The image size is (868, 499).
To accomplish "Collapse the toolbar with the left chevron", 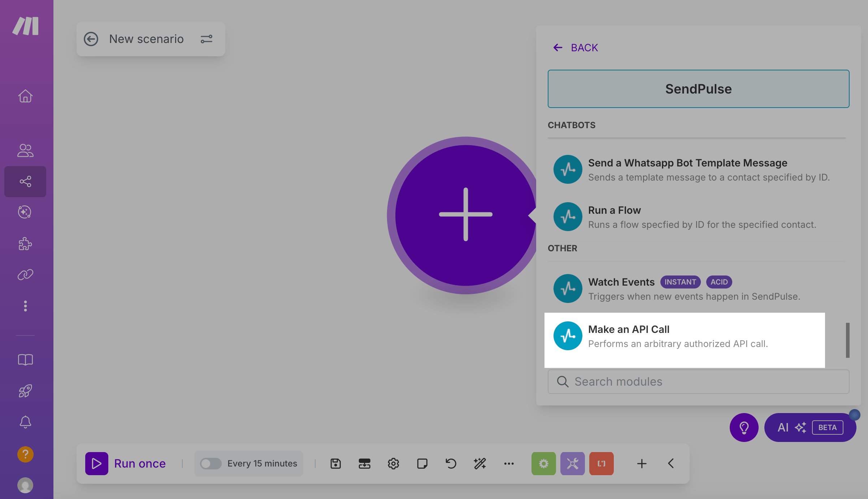I will tap(670, 464).
